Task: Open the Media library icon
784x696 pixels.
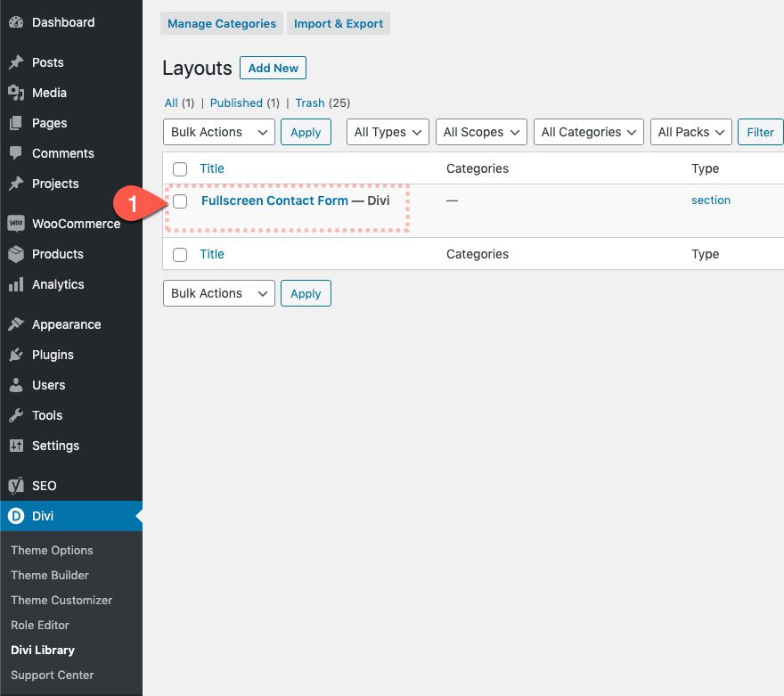Action: click(18, 93)
